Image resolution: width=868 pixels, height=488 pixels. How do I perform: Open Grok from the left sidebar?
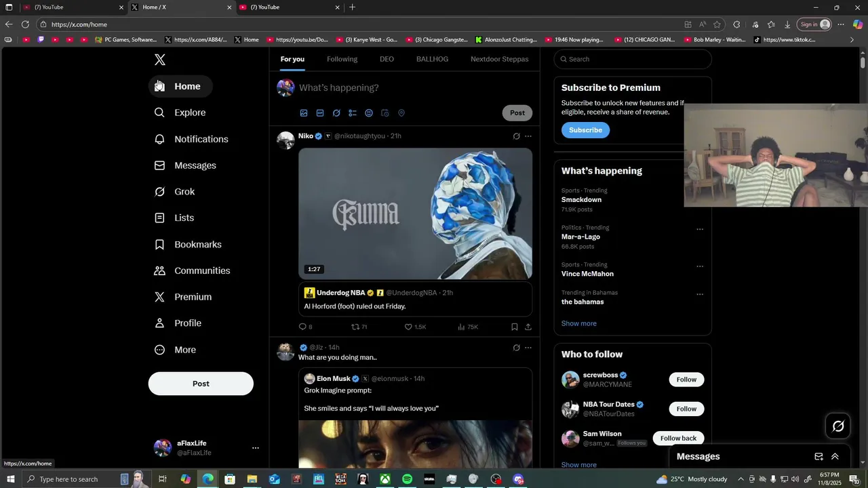(x=174, y=192)
